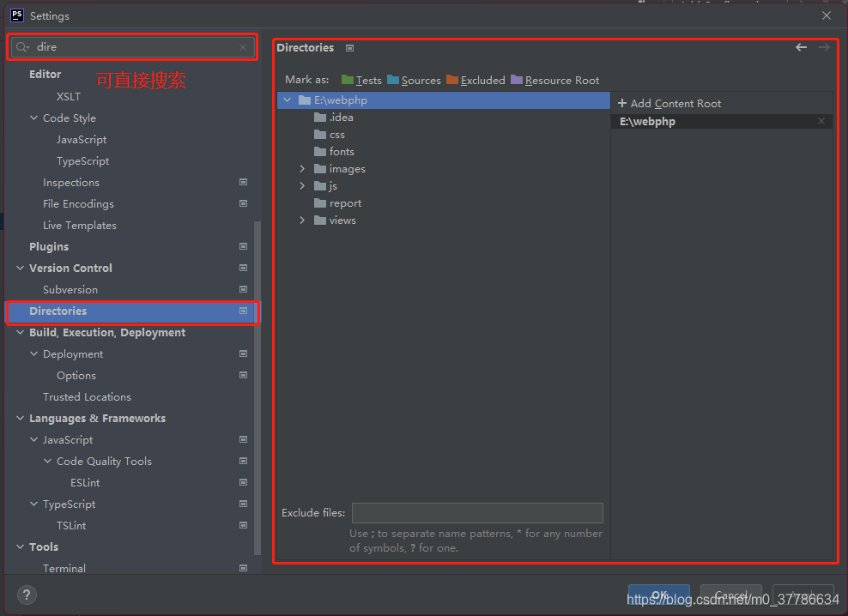This screenshot has width=848, height=616.
Task: Expand the images folder
Action: point(302,169)
